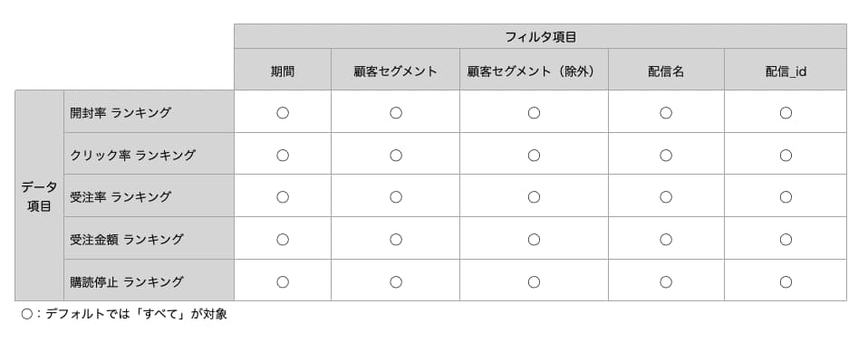Screen dimensions: 868x342
Task: Click the データ項目 row group header
Action: coord(39,195)
